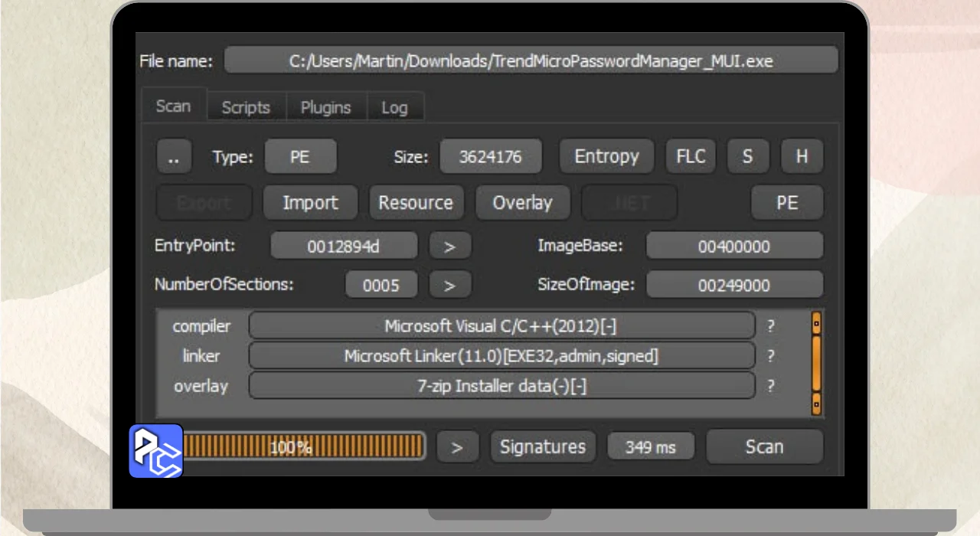Click the question mark beside overlay row
Image resolution: width=980 pixels, height=536 pixels.
click(771, 387)
